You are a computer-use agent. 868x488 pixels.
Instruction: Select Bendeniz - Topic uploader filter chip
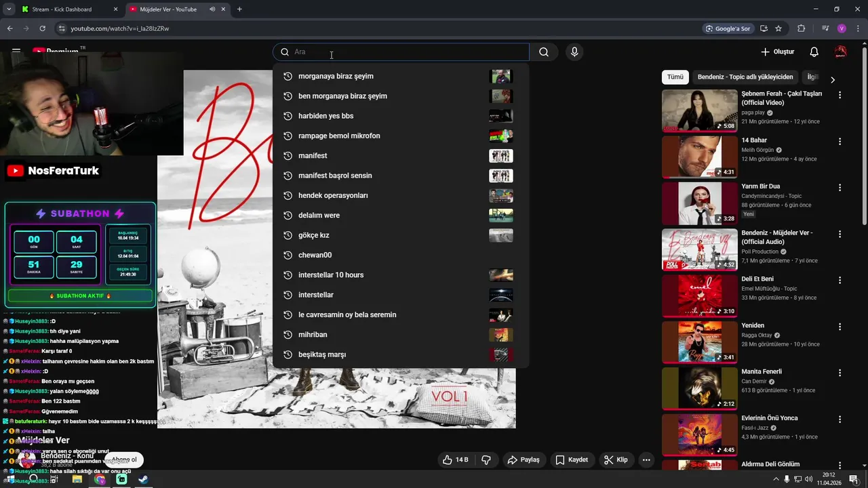click(745, 77)
